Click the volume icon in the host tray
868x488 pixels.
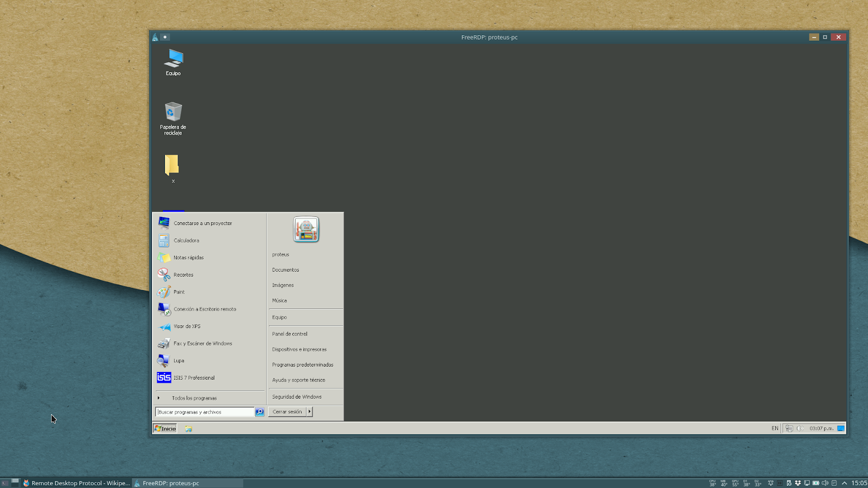point(825,483)
